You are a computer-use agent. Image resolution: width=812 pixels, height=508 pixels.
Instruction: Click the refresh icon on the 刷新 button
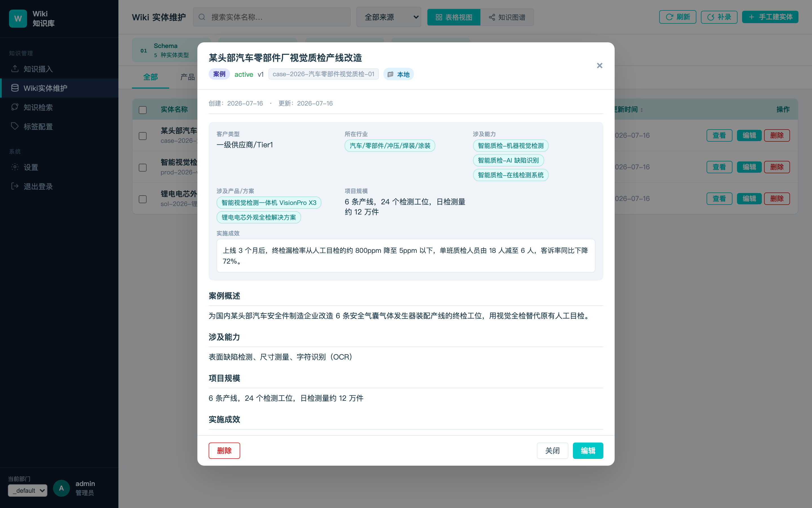[669, 17]
